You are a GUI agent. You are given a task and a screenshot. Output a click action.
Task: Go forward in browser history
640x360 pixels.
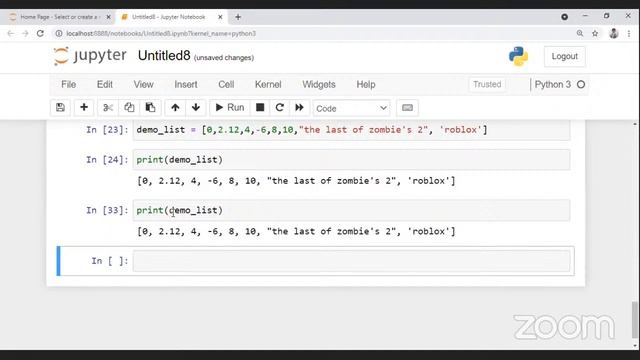25,33
